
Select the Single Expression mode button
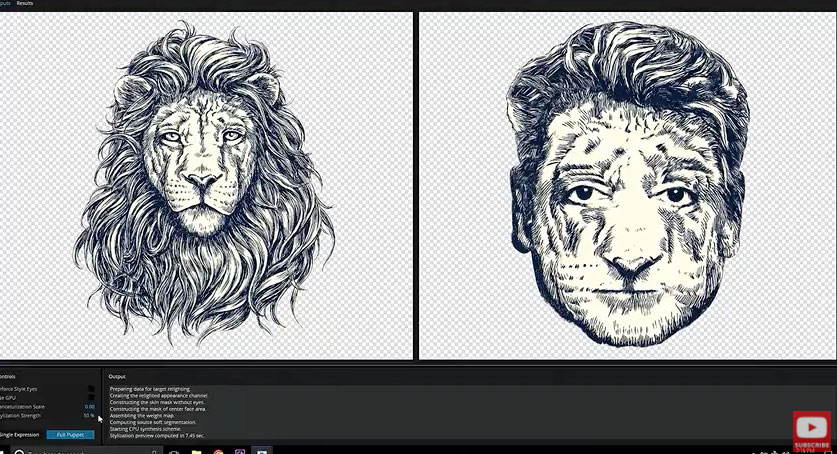[19, 435]
